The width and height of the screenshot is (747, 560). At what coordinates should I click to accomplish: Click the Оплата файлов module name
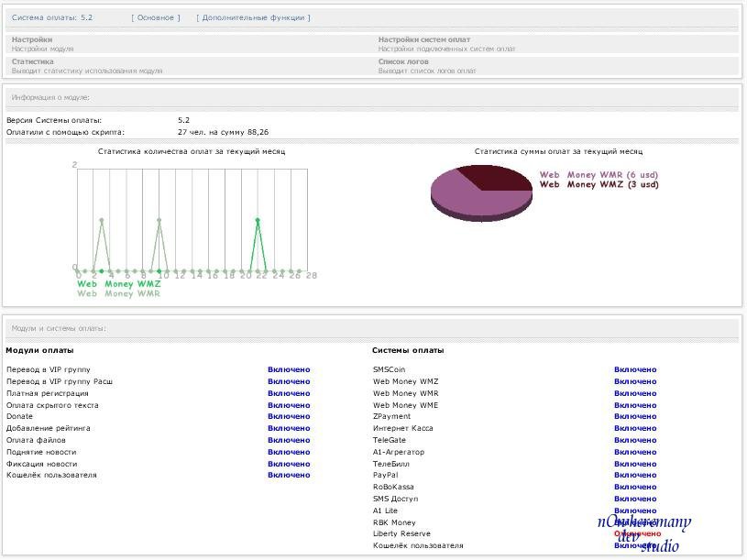point(36,440)
